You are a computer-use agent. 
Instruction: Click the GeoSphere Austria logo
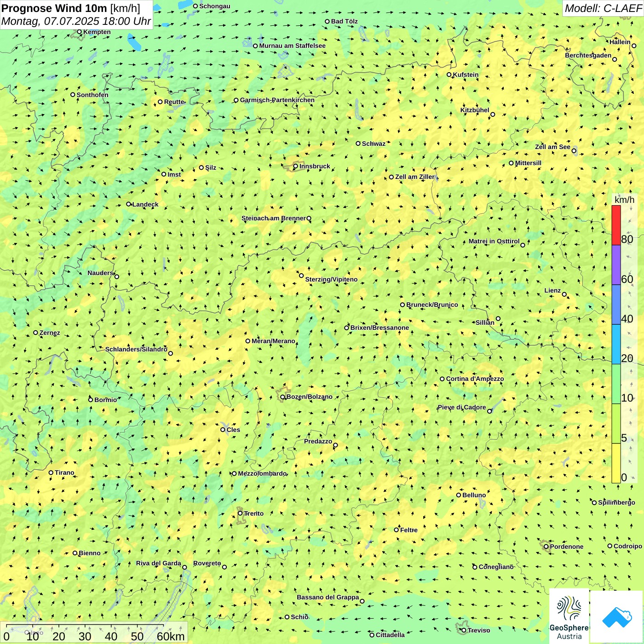[x=569, y=616]
